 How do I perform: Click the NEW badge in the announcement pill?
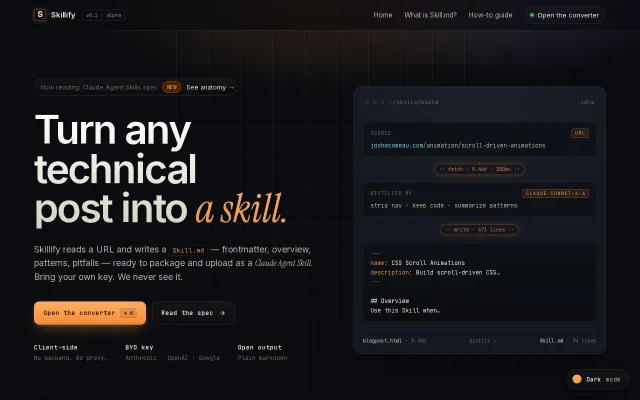coord(171,87)
